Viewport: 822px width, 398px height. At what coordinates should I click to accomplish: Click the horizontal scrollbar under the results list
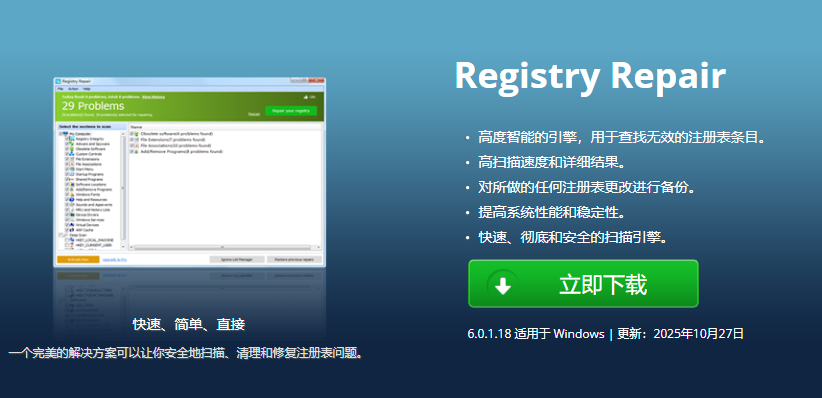coord(225,247)
